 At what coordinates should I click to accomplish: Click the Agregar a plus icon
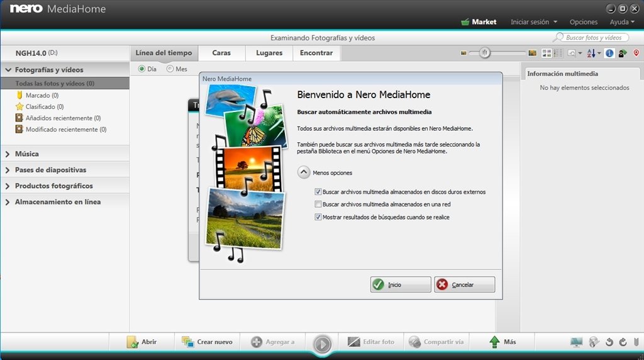pyautogui.click(x=257, y=342)
